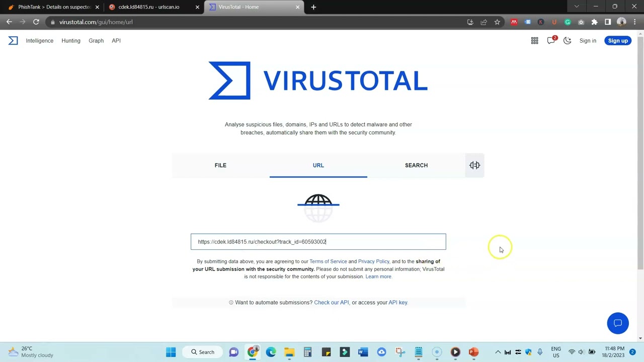Open the chat support bubble button
Screen dimensions: 644x362
(x=618, y=323)
